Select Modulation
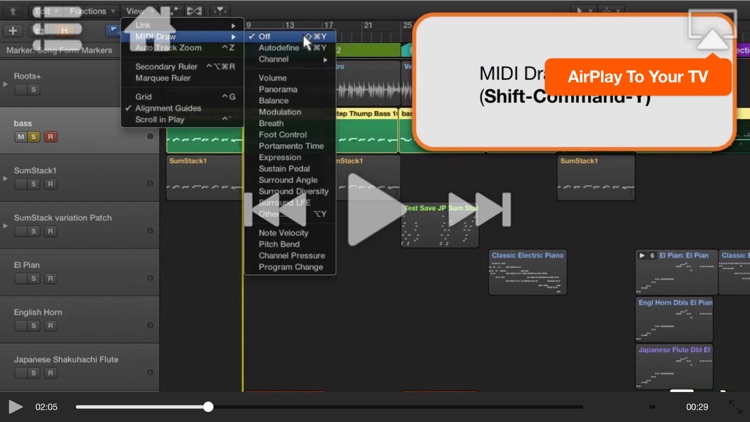The image size is (750, 422). click(290, 112)
